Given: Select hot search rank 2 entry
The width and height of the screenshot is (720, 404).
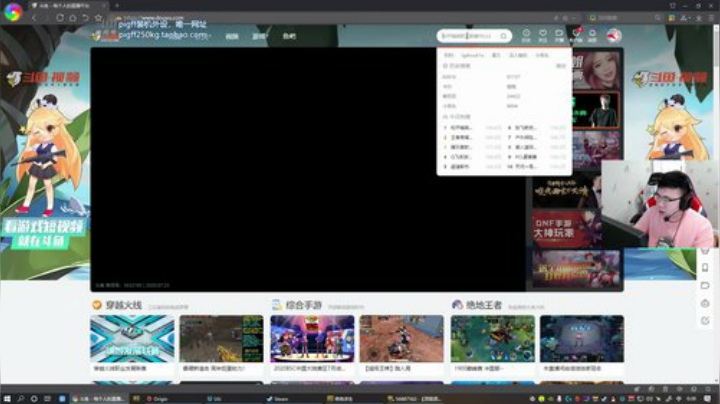Looking at the screenshot, I should [x=472, y=137].
